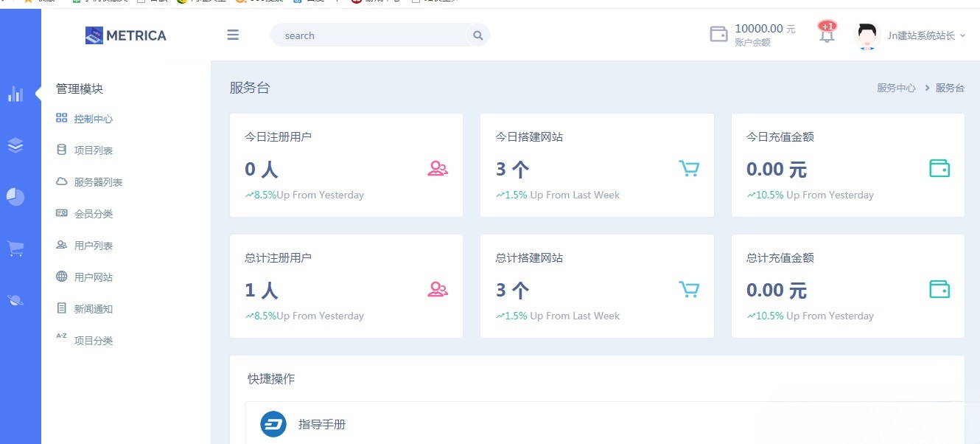
Task: Open the notification bell with +1 badge
Action: click(826, 35)
